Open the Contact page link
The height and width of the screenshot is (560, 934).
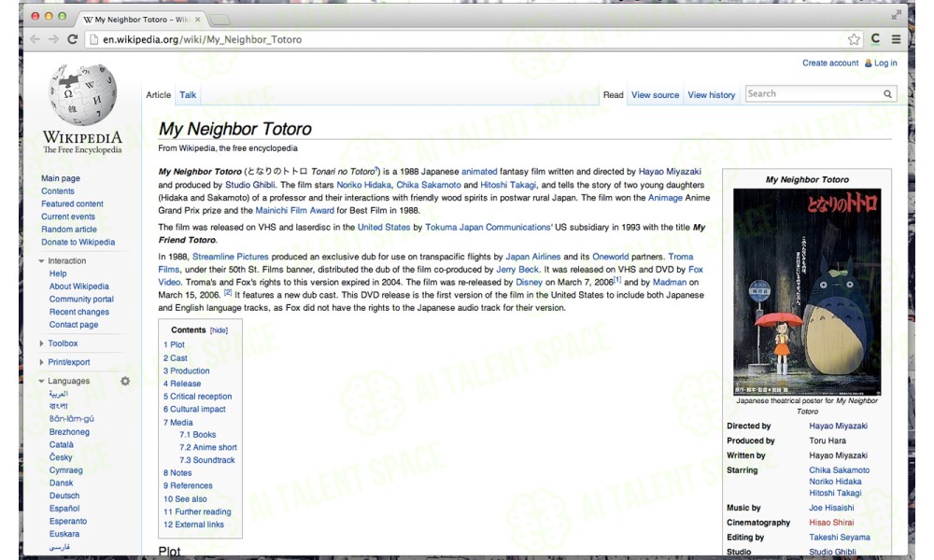coord(74,325)
